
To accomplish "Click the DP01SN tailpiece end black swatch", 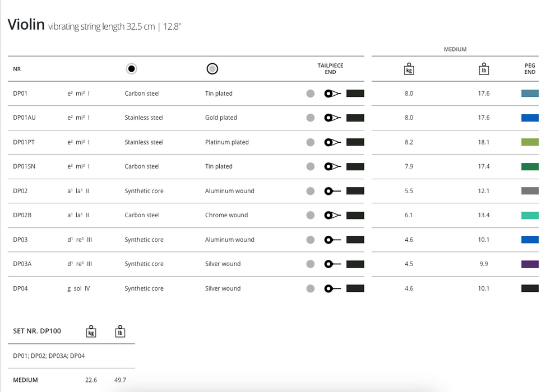I will (355, 166).
